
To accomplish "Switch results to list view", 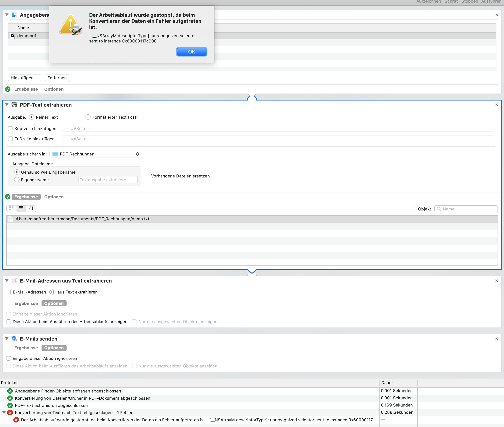I will pos(21,208).
